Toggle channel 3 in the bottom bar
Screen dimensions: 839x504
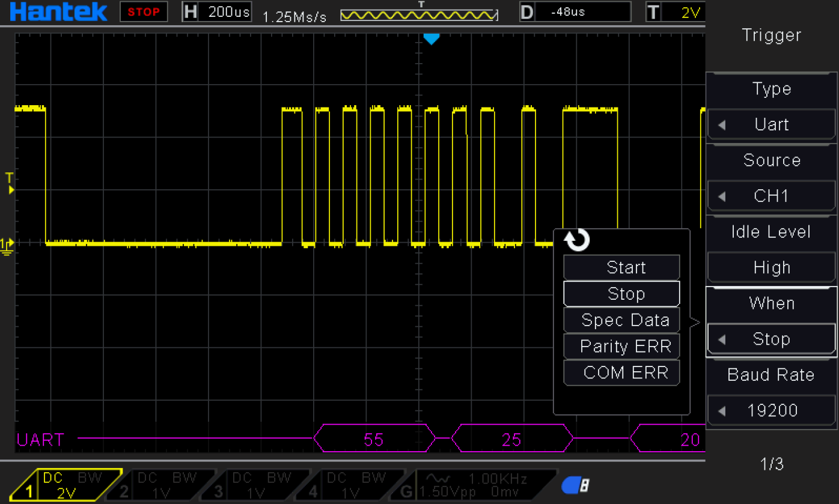tap(257, 485)
